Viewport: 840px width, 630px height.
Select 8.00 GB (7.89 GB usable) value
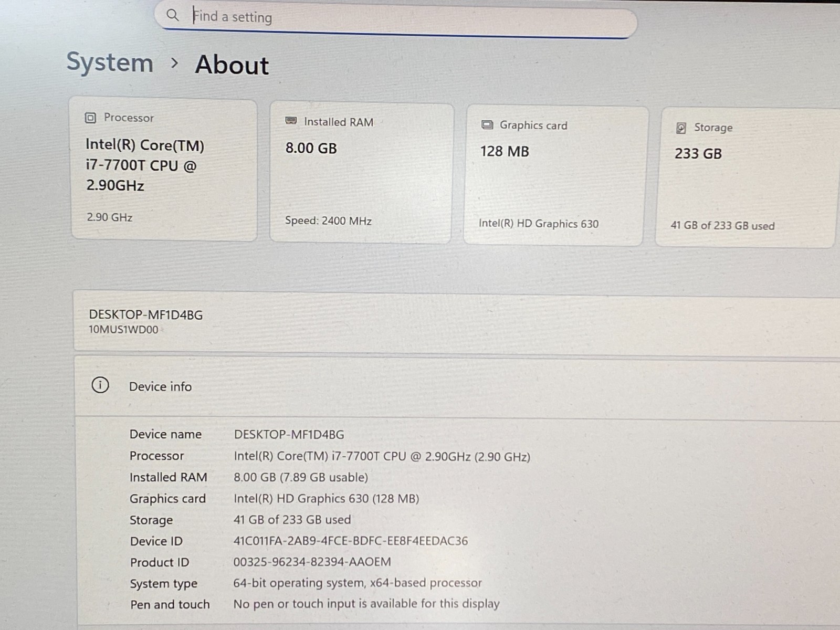coord(301,477)
